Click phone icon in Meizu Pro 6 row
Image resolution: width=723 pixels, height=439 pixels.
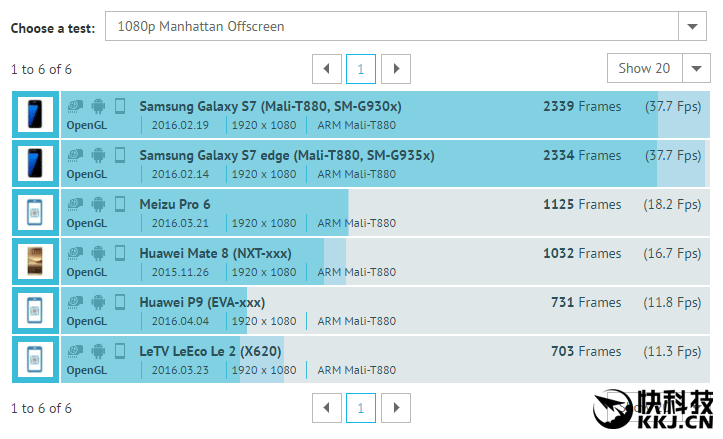point(120,204)
